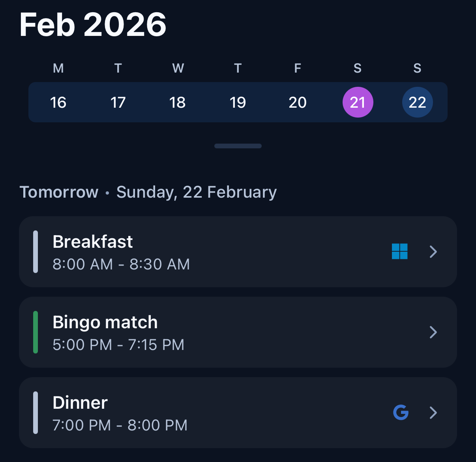Select Thursday 19 in the week strip

tap(238, 103)
